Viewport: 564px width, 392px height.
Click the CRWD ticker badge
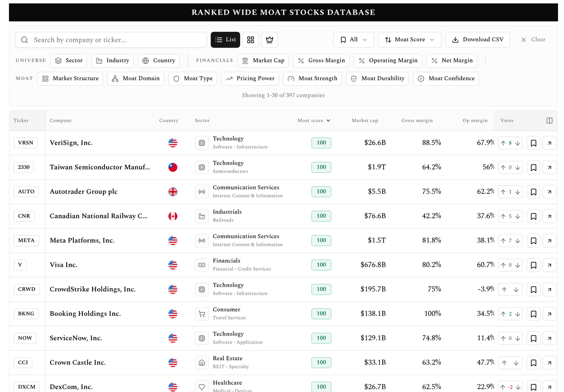(26, 290)
